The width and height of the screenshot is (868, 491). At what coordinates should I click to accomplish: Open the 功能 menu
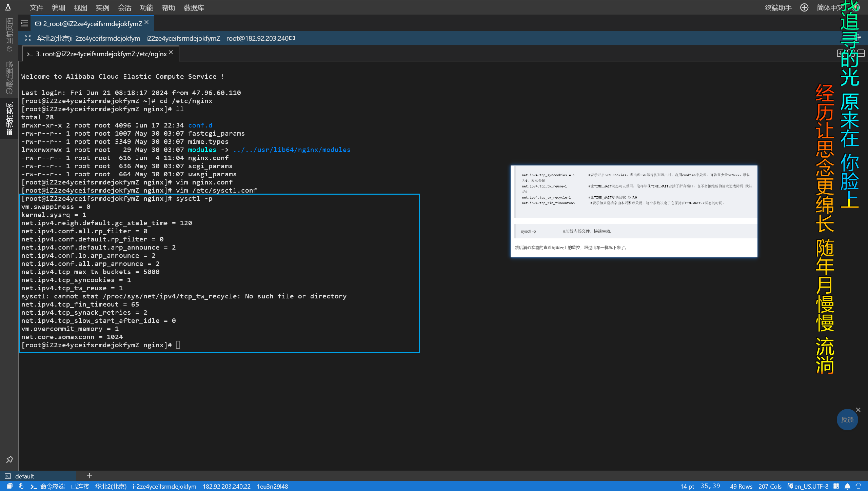[146, 7]
